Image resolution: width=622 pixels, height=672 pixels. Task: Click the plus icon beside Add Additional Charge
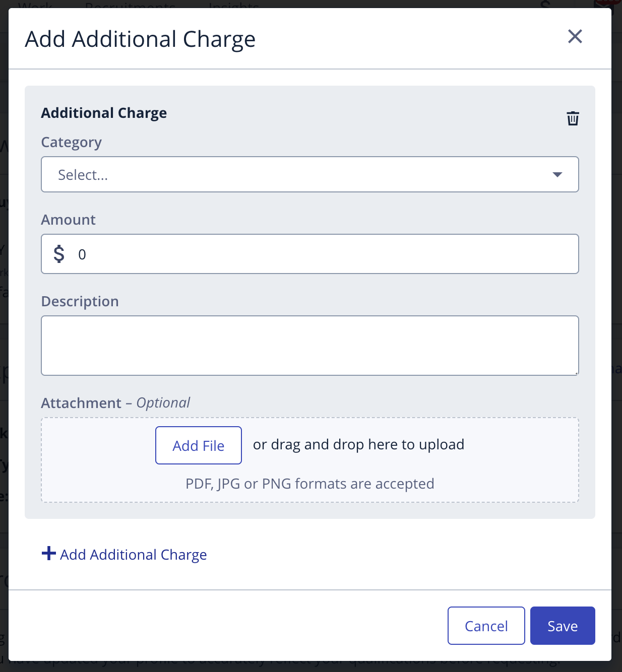pyautogui.click(x=48, y=553)
